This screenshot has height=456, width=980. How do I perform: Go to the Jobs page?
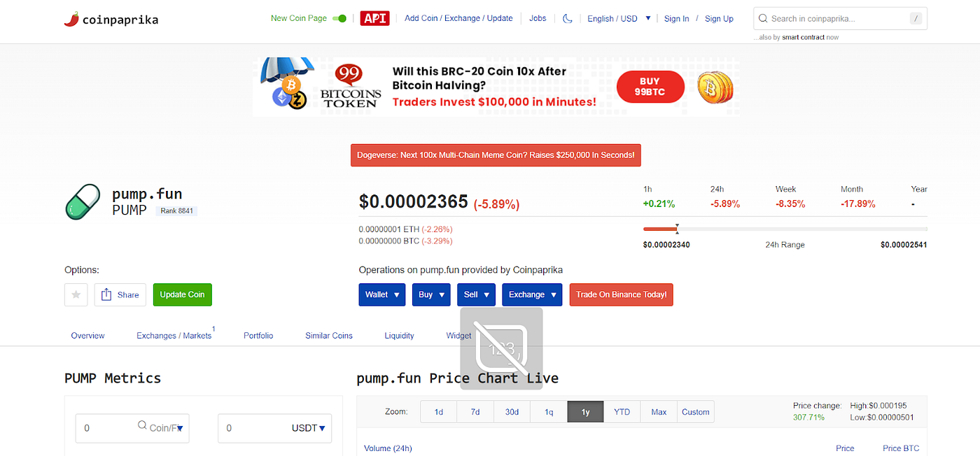[538, 18]
